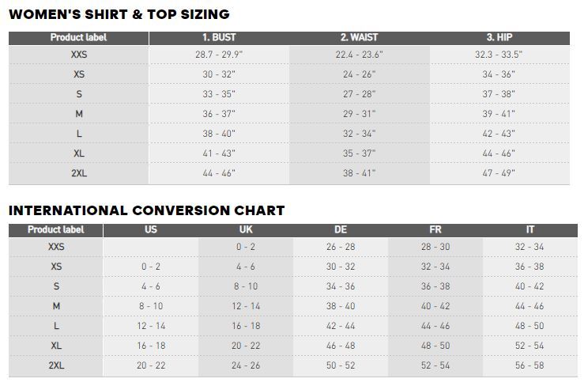The height and width of the screenshot is (386, 588).
Task: Click the XS hip value 34 - 36"
Action: click(x=499, y=74)
